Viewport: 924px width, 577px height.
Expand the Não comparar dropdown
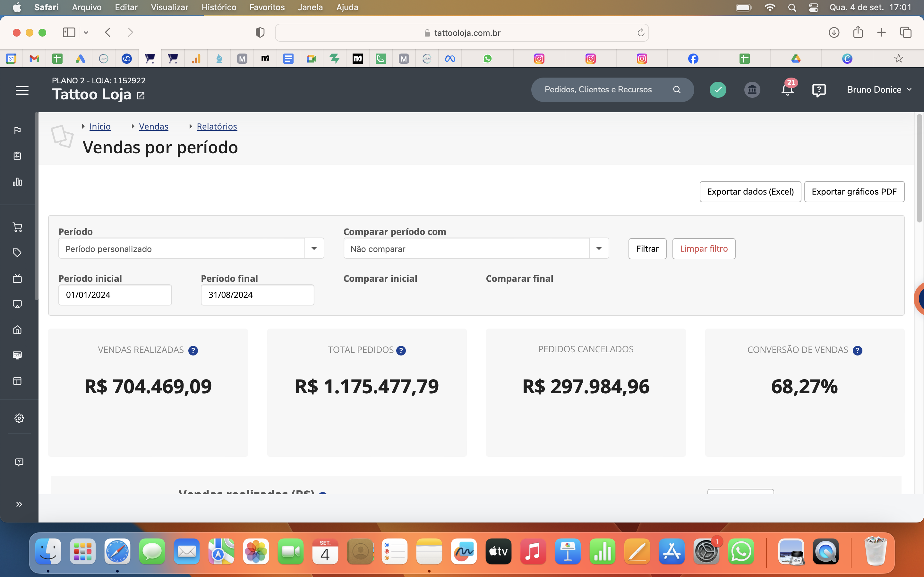point(598,248)
